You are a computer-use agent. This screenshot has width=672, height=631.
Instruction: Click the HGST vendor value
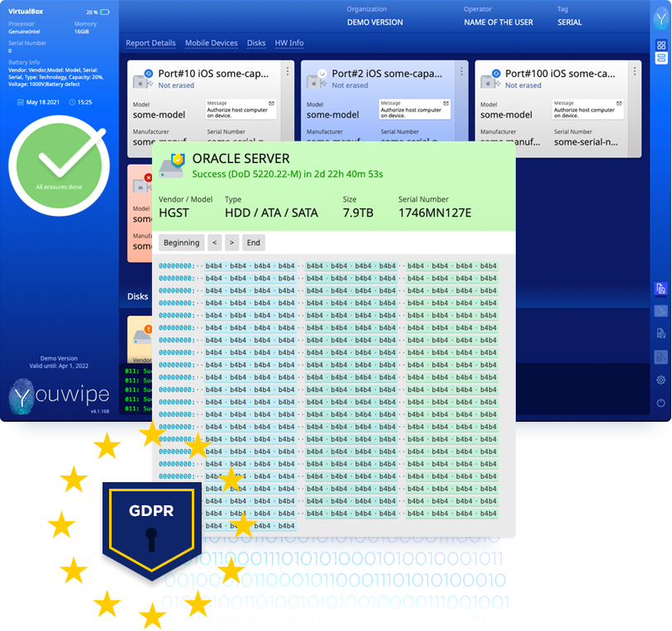pos(174,213)
